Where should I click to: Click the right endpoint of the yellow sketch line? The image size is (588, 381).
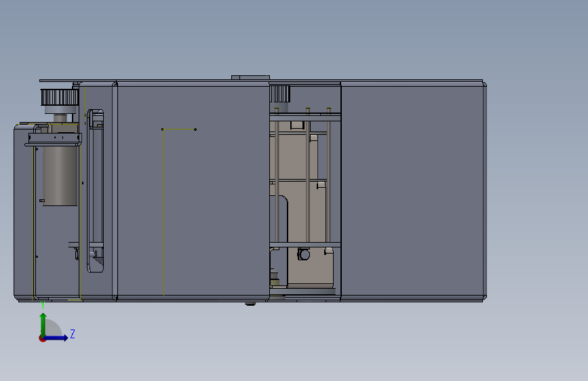coord(195,129)
